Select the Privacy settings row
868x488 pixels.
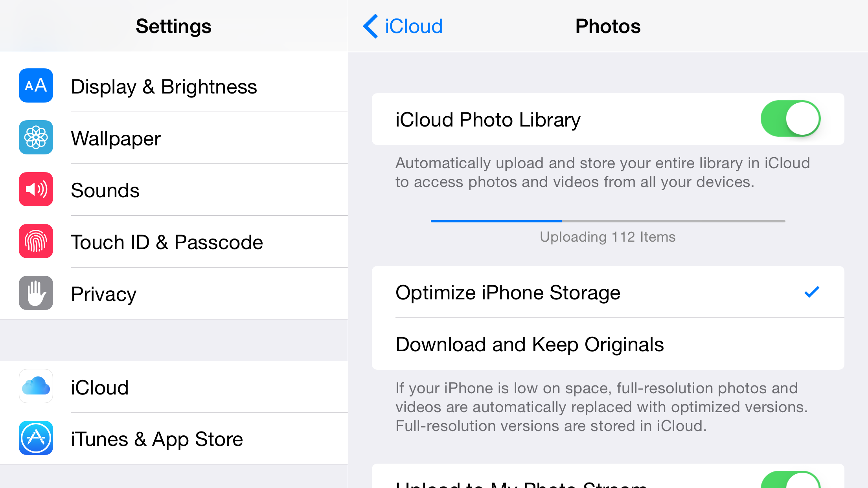[x=157, y=293]
